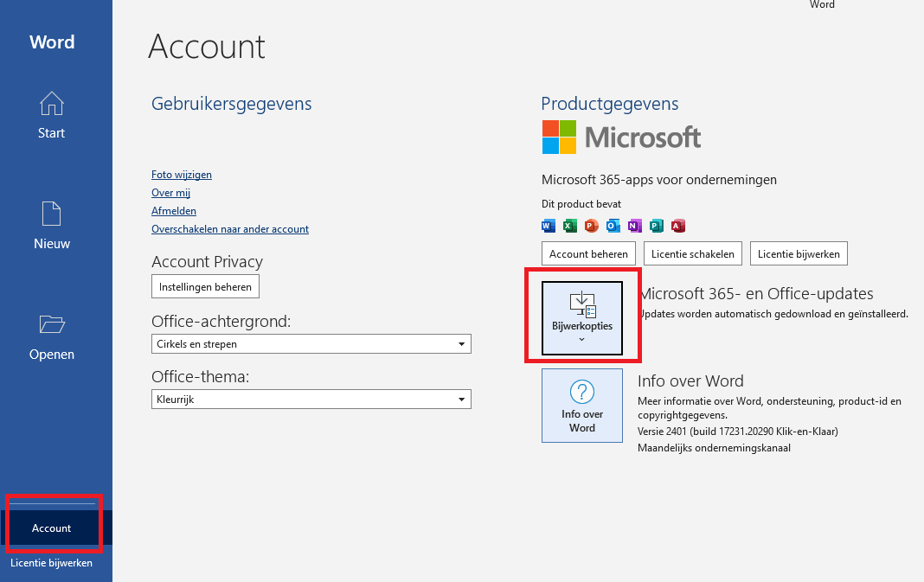
Task: Click Microsoft 365-apps voor ondernemingen text
Action: point(658,180)
